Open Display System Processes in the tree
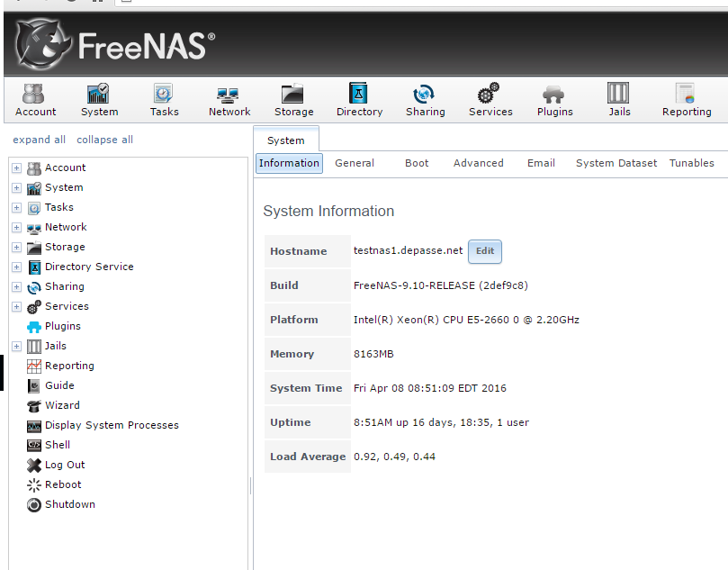This screenshot has width=728, height=570. click(x=112, y=426)
